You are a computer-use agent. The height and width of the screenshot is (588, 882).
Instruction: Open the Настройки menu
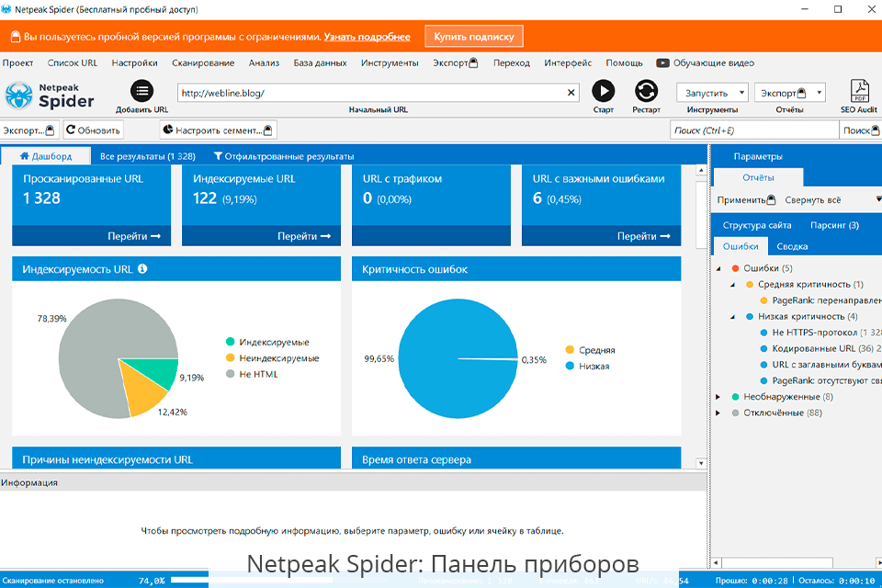tap(134, 63)
